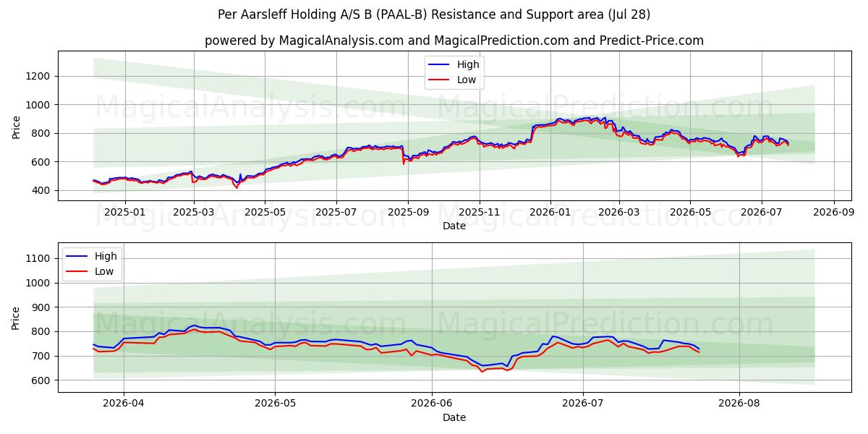Click the 2025-09 x-axis label
This screenshot has height=434, width=868.
click(408, 213)
